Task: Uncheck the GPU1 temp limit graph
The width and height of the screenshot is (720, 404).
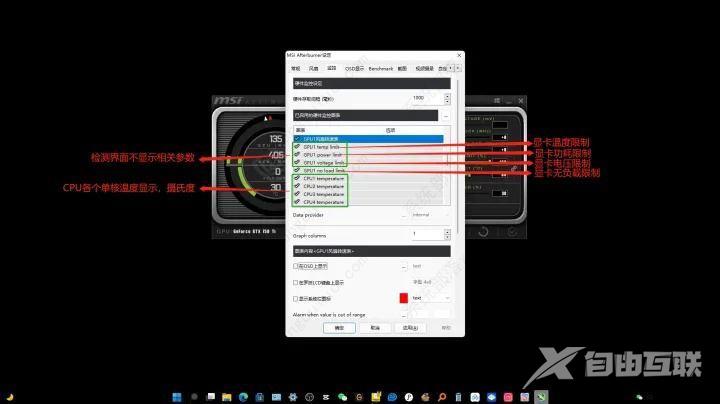Action: [x=297, y=146]
